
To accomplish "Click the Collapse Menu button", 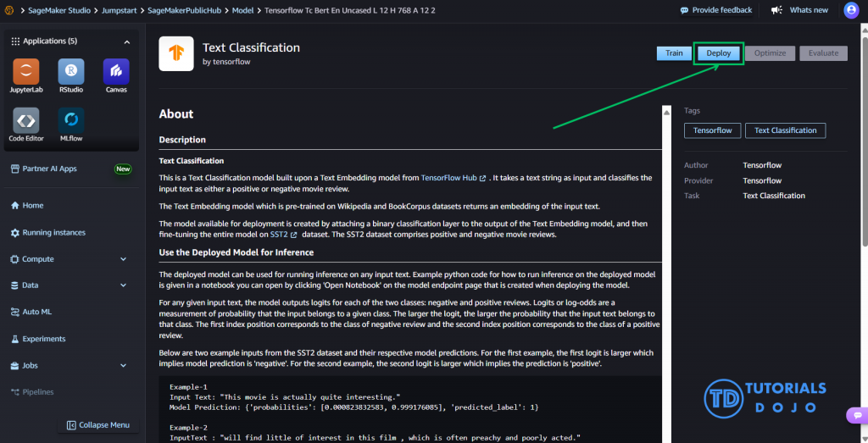I will click(97, 424).
